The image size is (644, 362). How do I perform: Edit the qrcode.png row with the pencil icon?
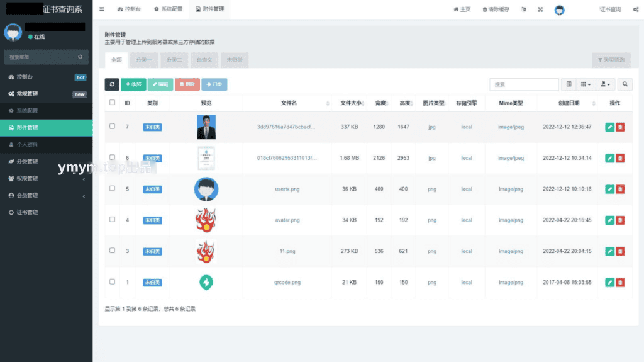pos(609,283)
